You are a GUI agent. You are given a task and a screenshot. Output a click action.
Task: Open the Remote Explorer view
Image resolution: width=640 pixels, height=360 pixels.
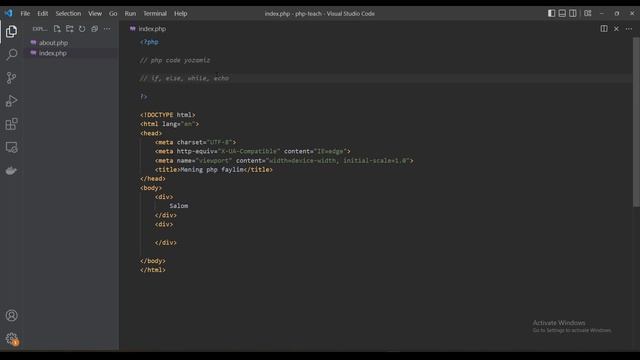(x=11, y=147)
